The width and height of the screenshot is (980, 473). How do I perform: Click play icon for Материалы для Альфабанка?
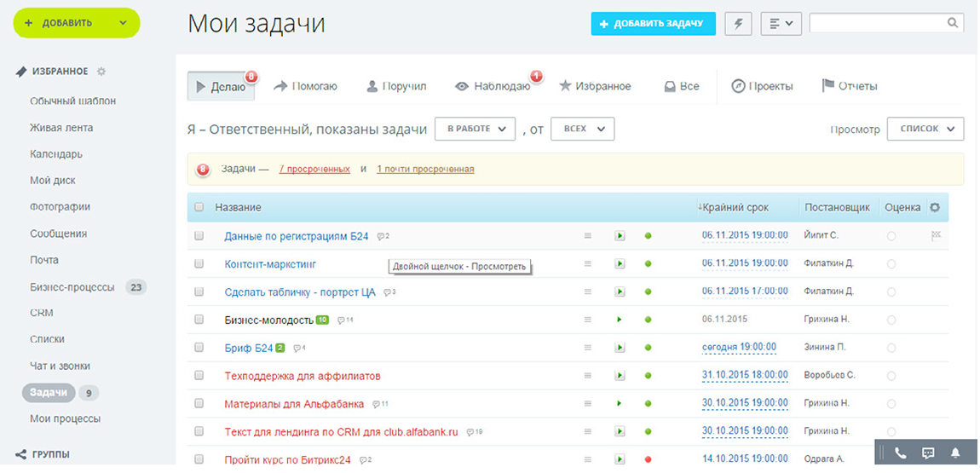click(x=620, y=404)
